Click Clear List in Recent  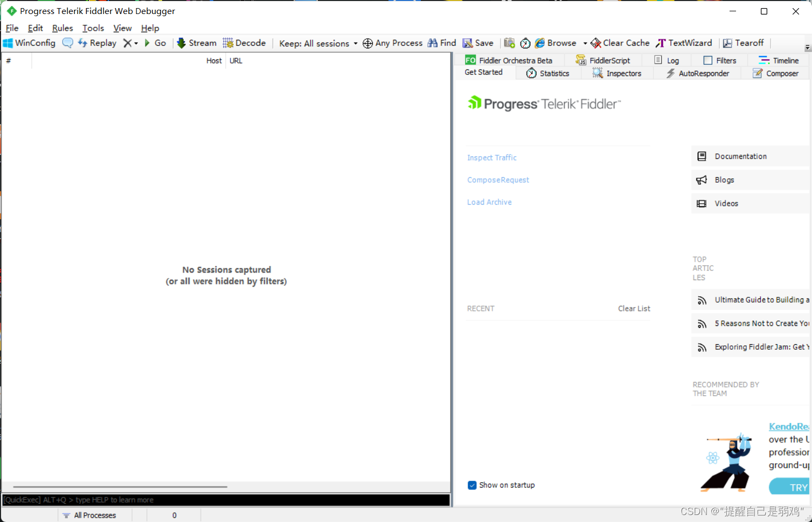point(634,309)
